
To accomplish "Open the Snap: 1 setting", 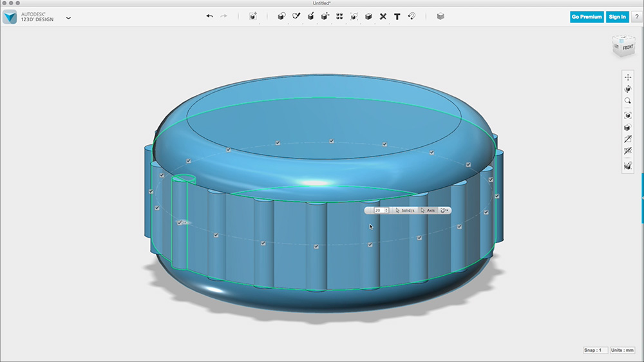I will point(595,350).
